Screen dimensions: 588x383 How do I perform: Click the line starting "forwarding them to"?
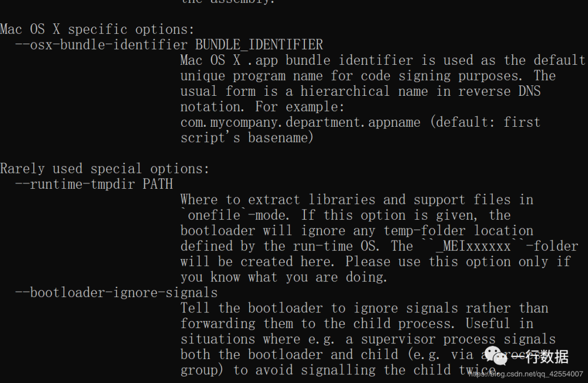[x=357, y=323]
